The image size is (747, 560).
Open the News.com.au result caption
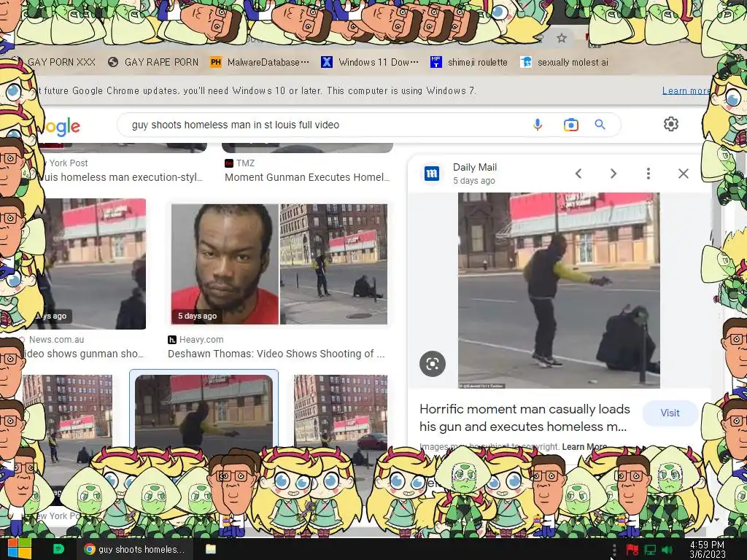point(84,354)
